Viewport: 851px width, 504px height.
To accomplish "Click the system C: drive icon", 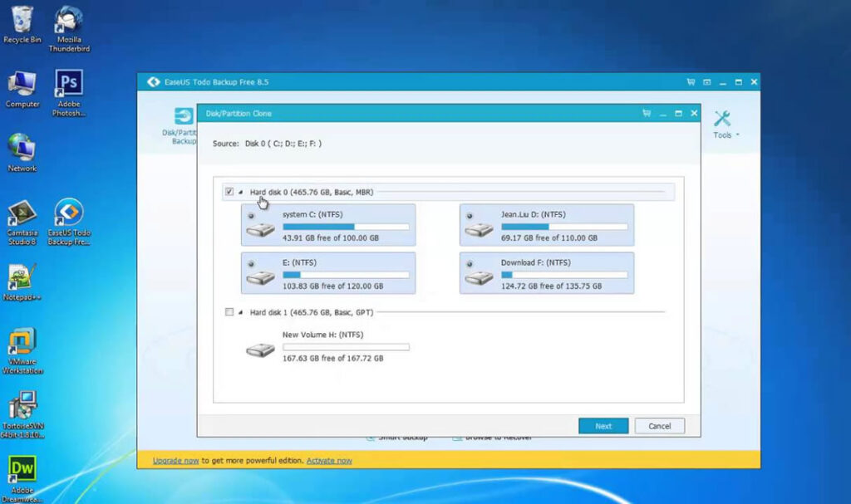I will (x=260, y=229).
